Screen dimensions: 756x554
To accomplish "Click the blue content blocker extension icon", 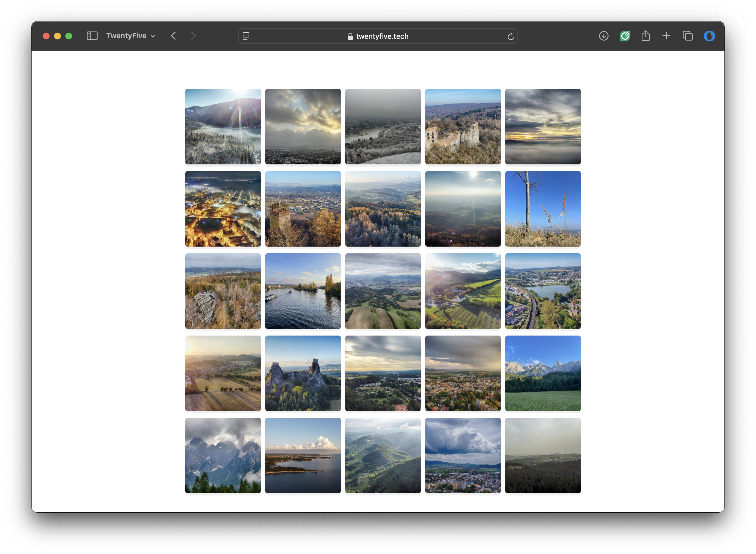I will 709,36.
